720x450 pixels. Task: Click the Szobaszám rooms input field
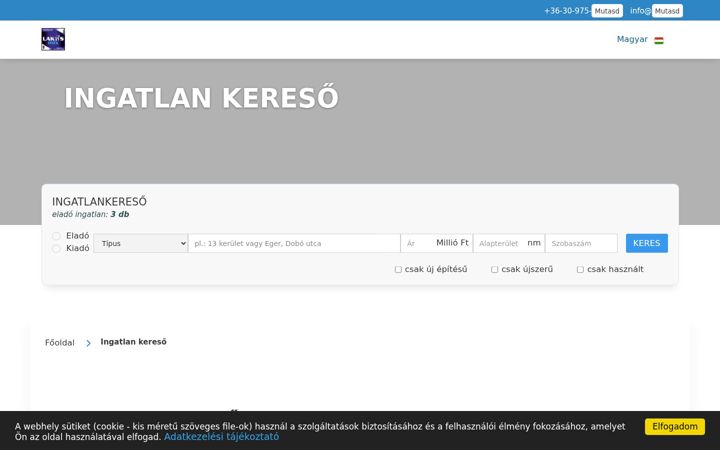[581, 243]
